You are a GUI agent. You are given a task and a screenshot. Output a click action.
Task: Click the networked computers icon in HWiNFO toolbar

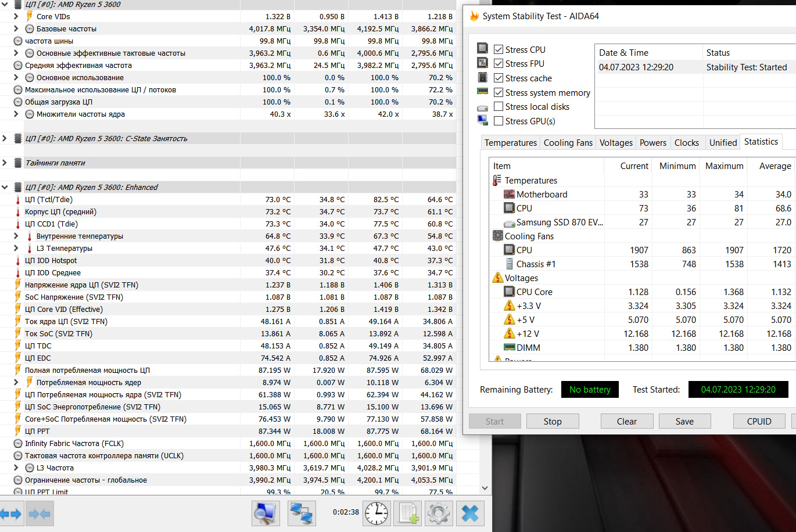(x=302, y=513)
